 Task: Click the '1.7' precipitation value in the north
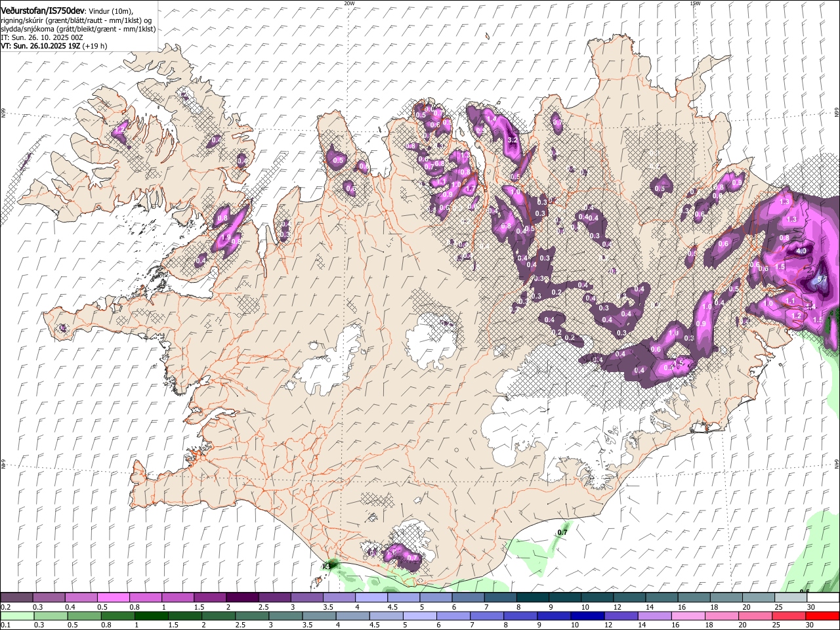click(x=470, y=189)
